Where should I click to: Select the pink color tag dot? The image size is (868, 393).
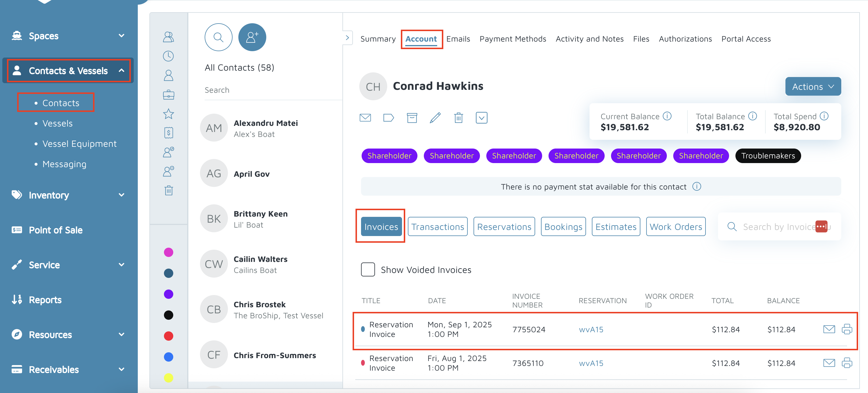click(x=169, y=252)
